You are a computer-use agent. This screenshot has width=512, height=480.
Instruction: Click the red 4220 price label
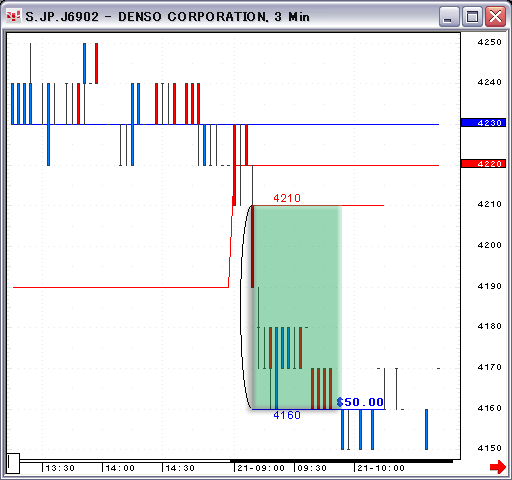coord(483,164)
